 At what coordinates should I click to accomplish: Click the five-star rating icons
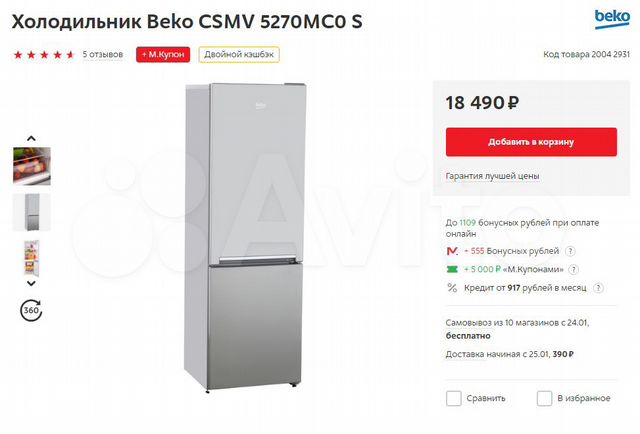(43, 54)
